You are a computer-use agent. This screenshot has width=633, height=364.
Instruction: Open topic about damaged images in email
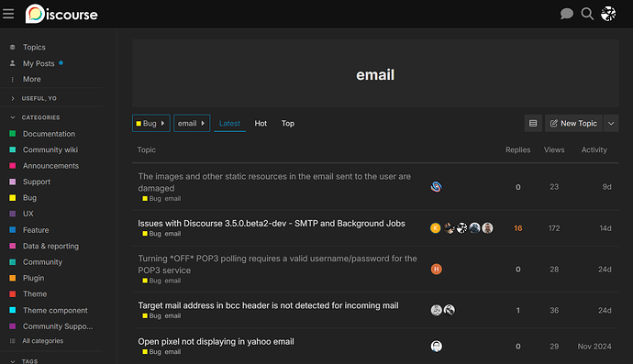[274, 182]
